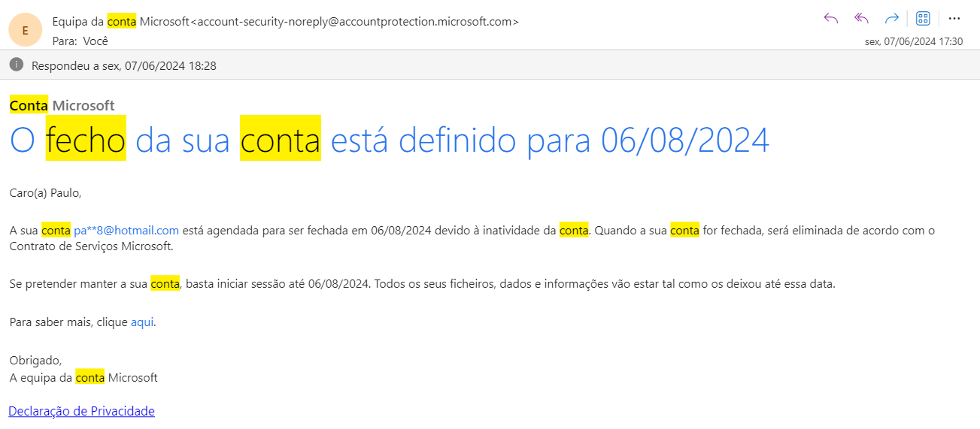Click the headline about 06/08/2024 account closure
The image size is (980, 429).
tap(390, 140)
